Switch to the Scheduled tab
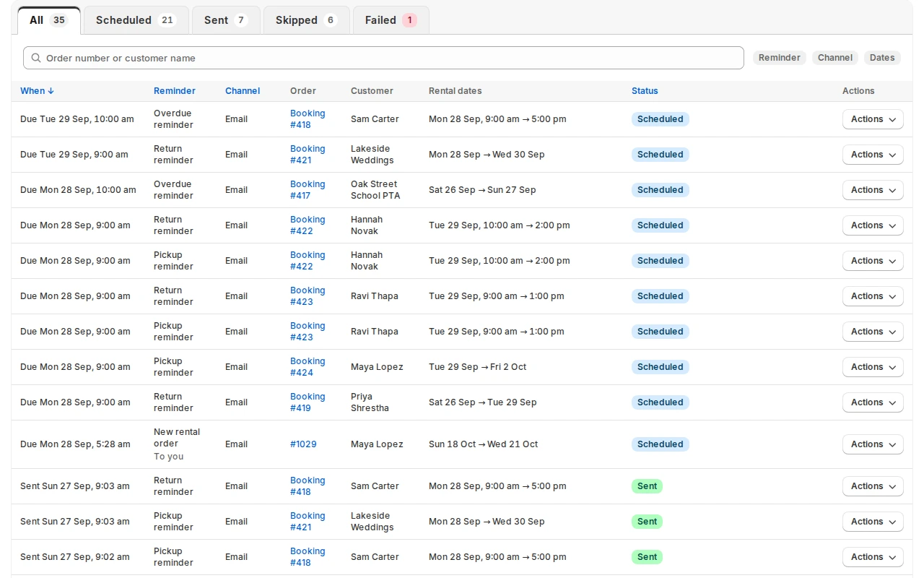Image resolution: width=924 pixels, height=578 pixels. coord(136,20)
